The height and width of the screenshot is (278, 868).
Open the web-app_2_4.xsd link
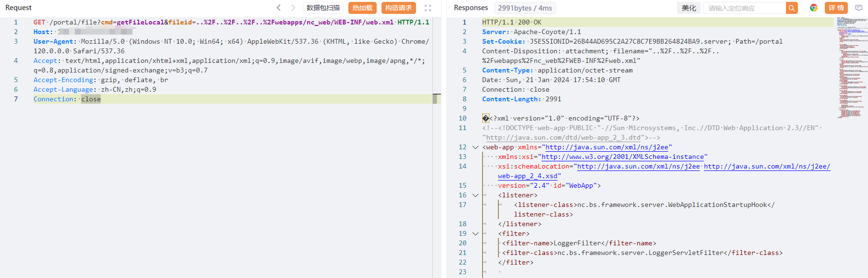527,176
